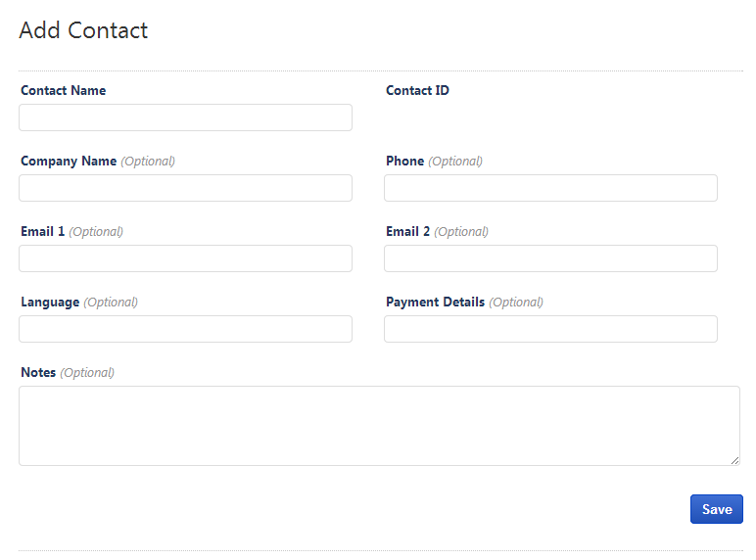Screen dimensions: 756x560
Task: Click the Payment Details label text
Action: click(435, 302)
